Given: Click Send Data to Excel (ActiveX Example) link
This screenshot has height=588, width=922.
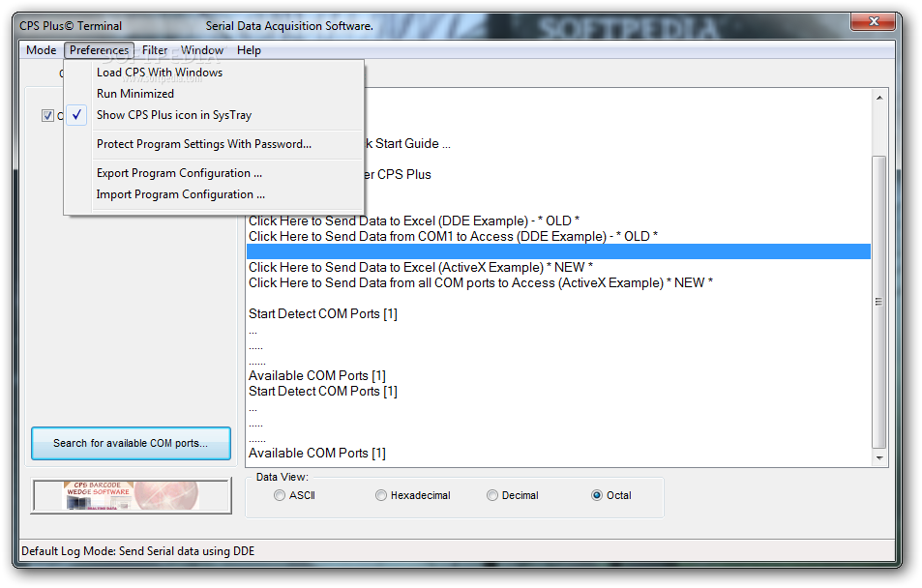Looking at the screenshot, I should [421, 267].
